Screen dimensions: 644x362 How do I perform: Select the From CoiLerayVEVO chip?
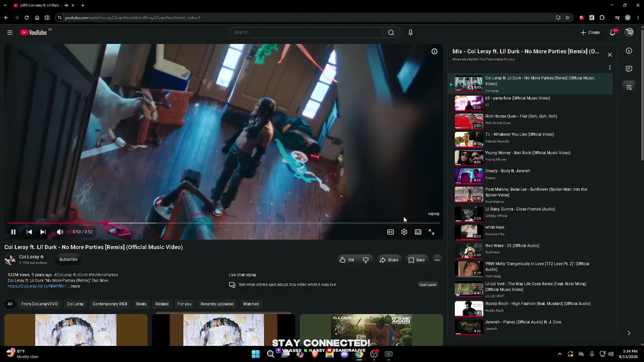click(40, 304)
